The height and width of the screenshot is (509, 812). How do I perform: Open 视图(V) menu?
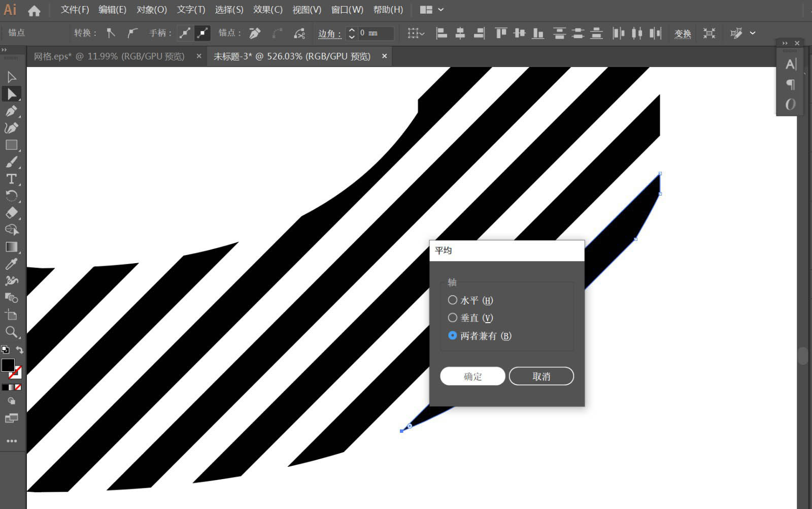pos(307,10)
